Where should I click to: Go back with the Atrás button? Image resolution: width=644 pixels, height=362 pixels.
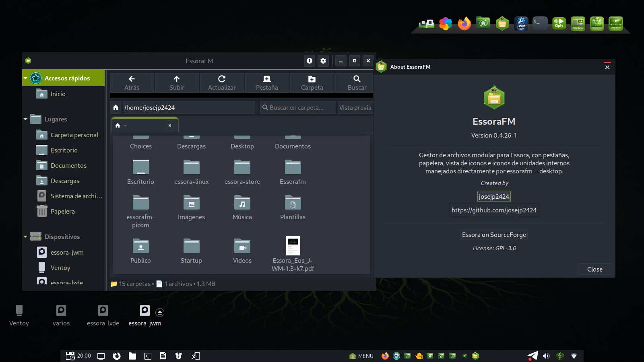132,83
